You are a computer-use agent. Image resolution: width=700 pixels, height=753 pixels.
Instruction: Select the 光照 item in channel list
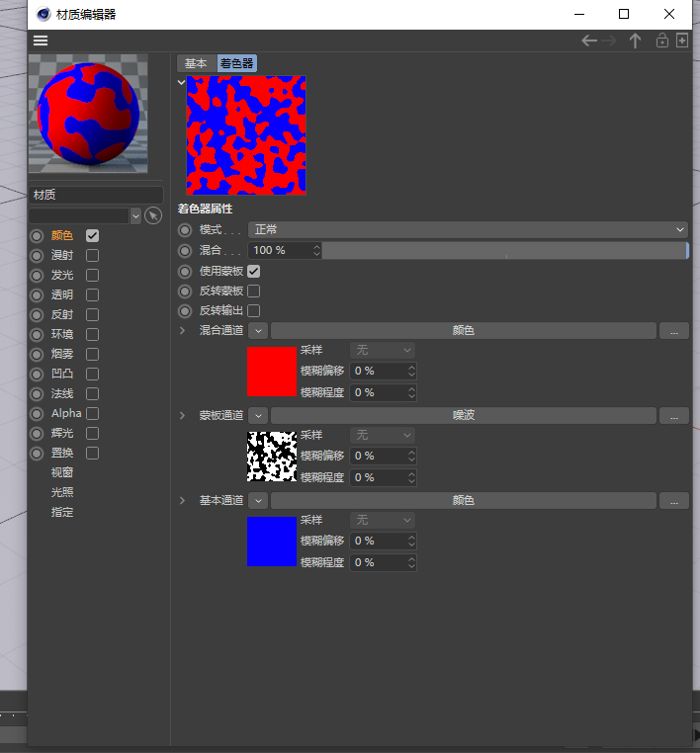[x=62, y=492]
